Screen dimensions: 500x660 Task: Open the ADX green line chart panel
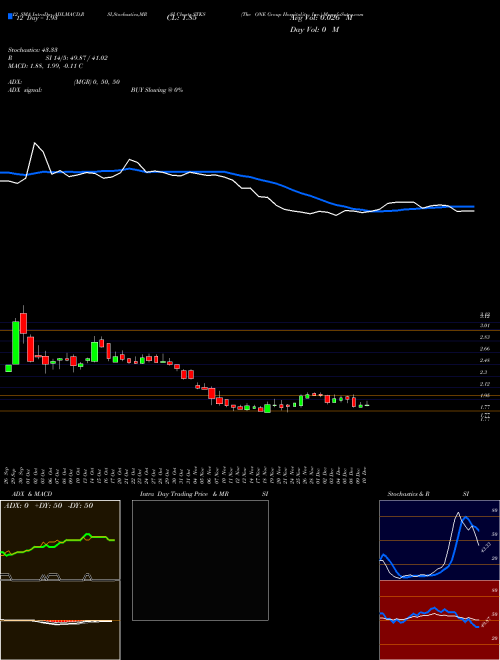pyautogui.click(x=60, y=540)
